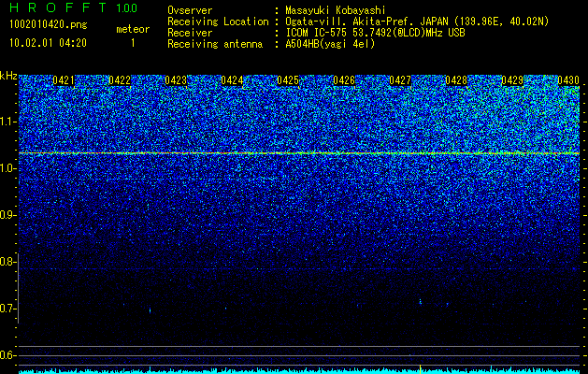Screen dimensions: 588x374
Task: Click the 0429 time marker
Action: click(x=512, y=80)
